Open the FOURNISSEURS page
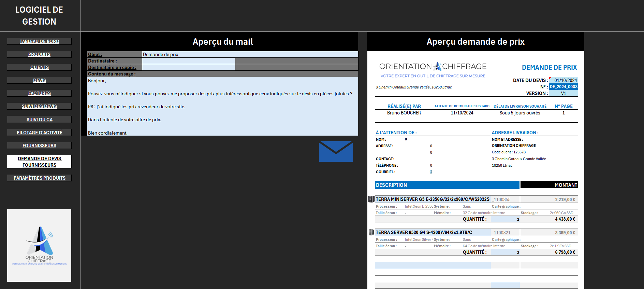644x289 pixels. click(x=39, y=146)
